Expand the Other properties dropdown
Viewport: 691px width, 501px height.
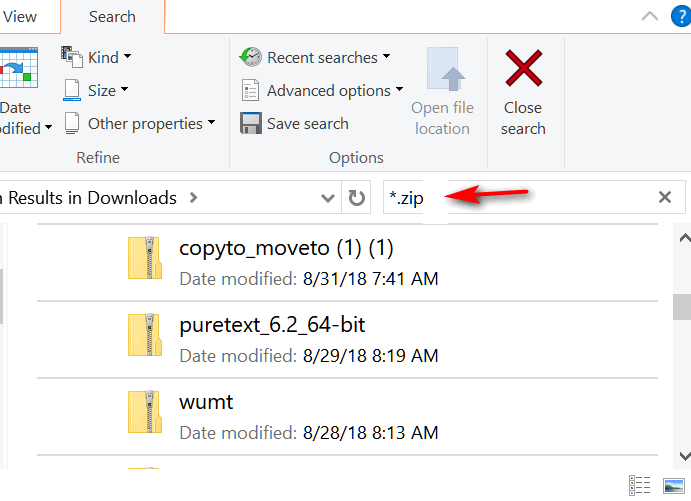tap(212, 122)
